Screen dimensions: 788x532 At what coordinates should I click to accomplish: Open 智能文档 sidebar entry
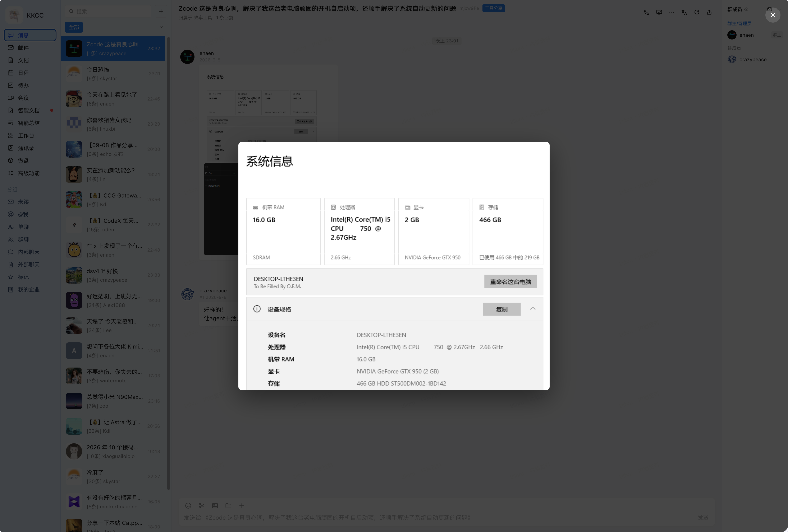point(30,110)
